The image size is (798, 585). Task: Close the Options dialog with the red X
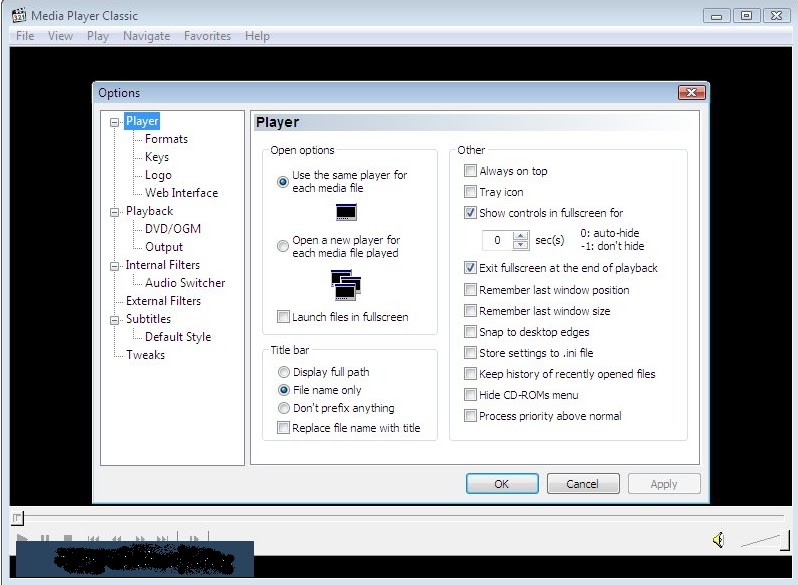(691, 92)
